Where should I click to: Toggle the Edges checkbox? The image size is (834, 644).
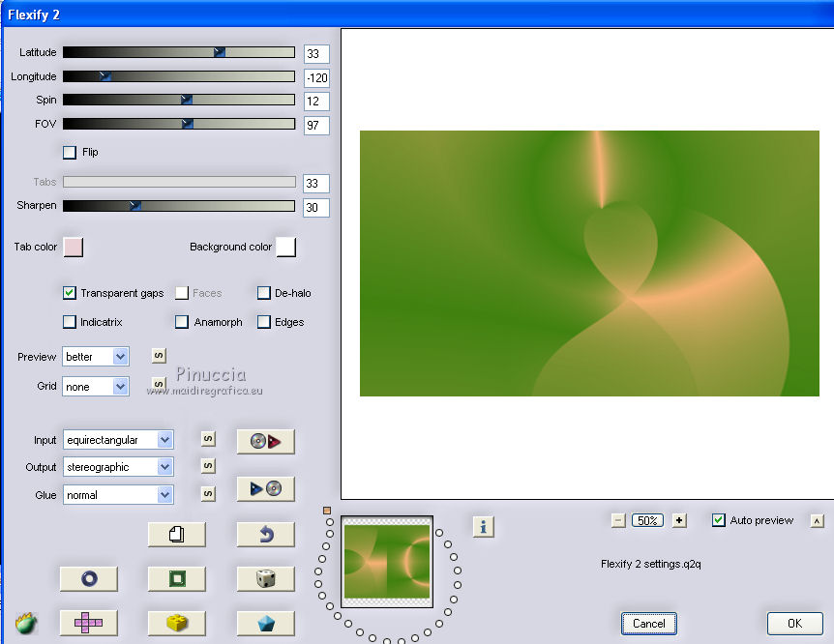(264, 322)
